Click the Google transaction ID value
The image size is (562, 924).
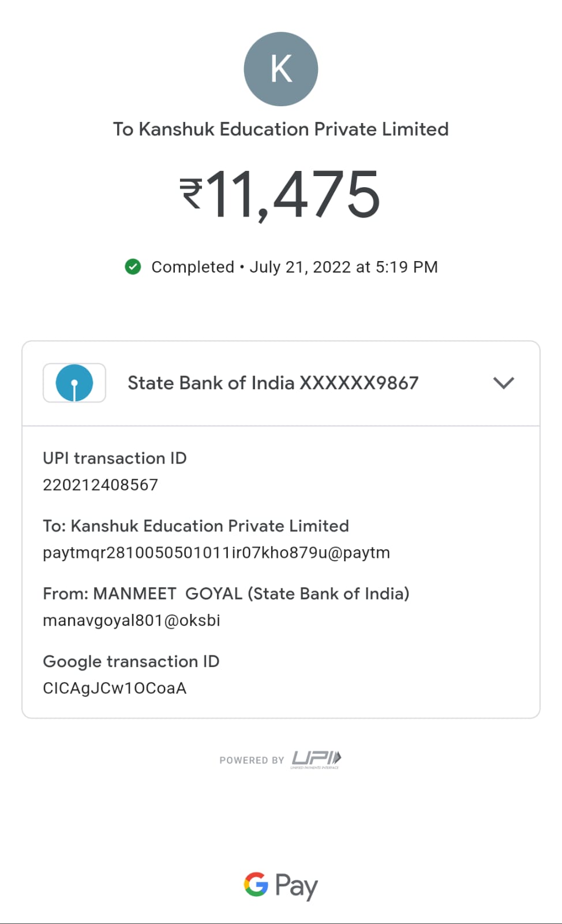click(115, 688)
